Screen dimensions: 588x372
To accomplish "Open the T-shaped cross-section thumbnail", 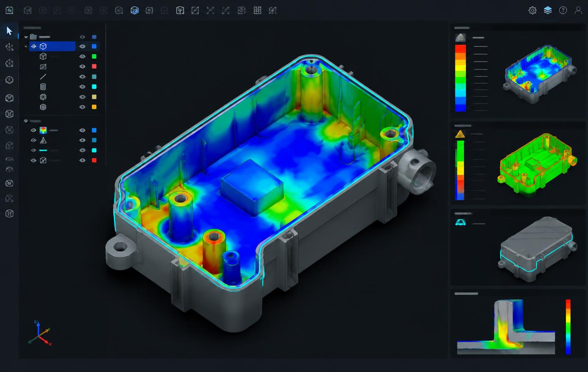I will [x=506, y=326].
